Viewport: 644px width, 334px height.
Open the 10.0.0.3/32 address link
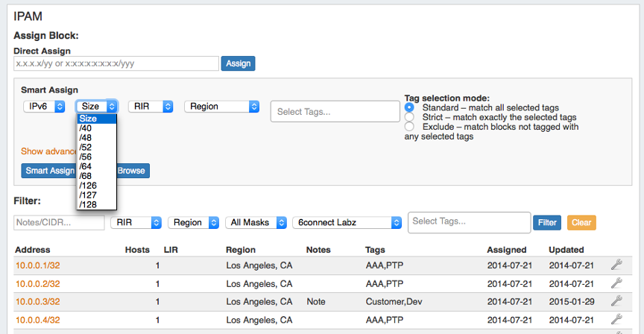(37, 302)
